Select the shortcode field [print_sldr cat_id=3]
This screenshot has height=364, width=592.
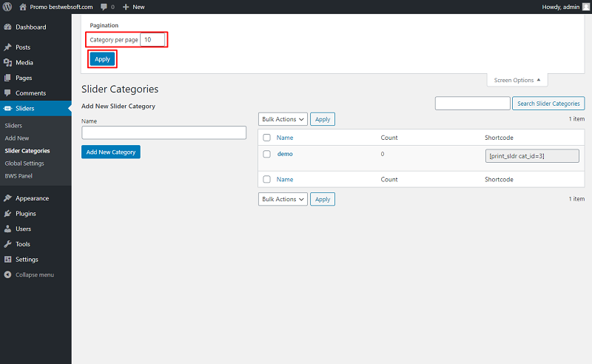[x=532, y=156]
